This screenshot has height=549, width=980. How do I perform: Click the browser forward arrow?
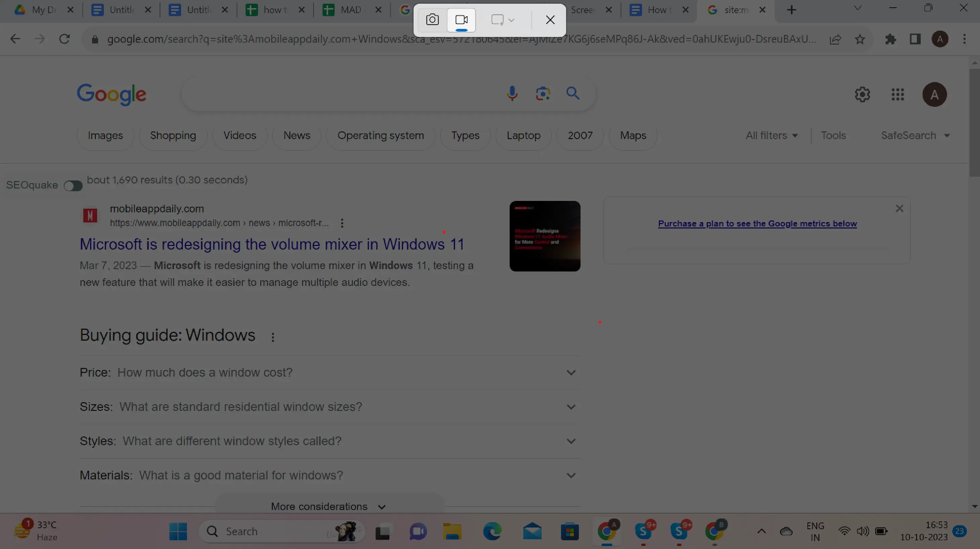[x=40, y=39]
